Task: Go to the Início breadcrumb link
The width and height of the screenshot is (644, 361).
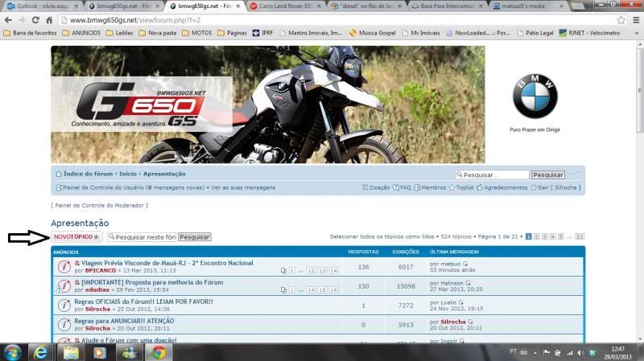Action: point(128,174)
